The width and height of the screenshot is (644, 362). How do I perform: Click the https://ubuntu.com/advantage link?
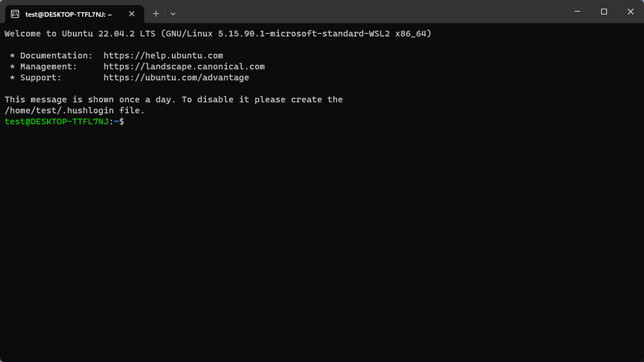click(176, 77)
